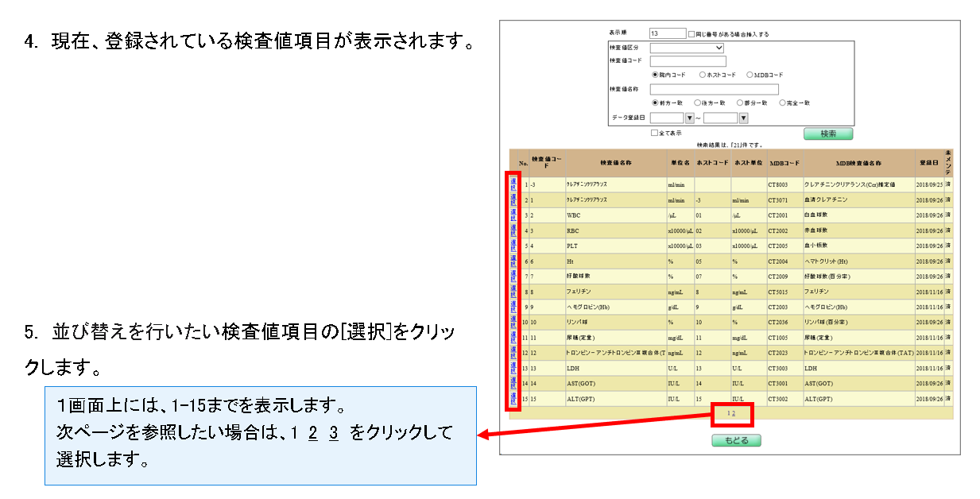Click 選択 link for LDH row
Screen dimensions: 980x499
(x=513, y=368)
